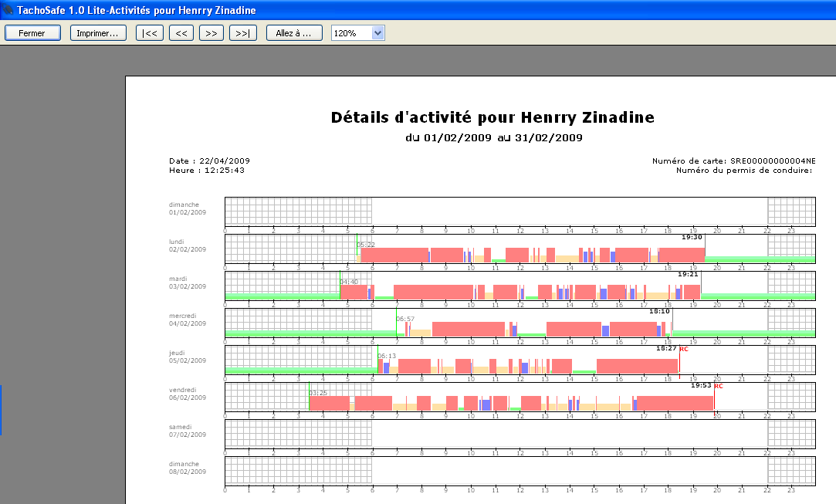This screenshot has height=504, width=836.
Task: Go to previous page using << button
Action: (x=181, y=33)
